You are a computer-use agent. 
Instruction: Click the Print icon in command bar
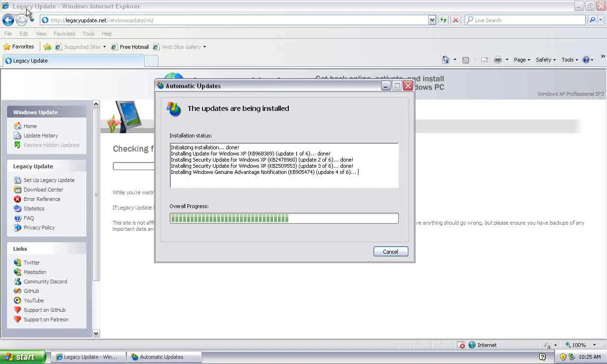(x=497, y=60)
